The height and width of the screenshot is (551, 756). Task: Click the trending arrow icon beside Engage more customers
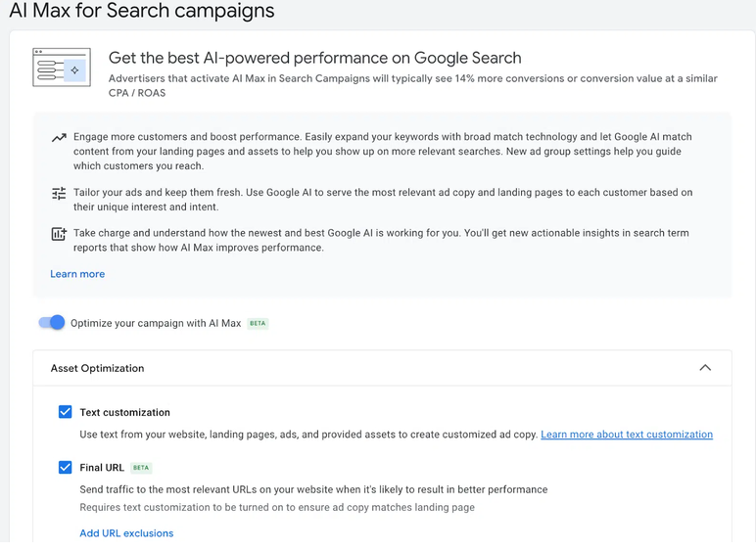59,138
